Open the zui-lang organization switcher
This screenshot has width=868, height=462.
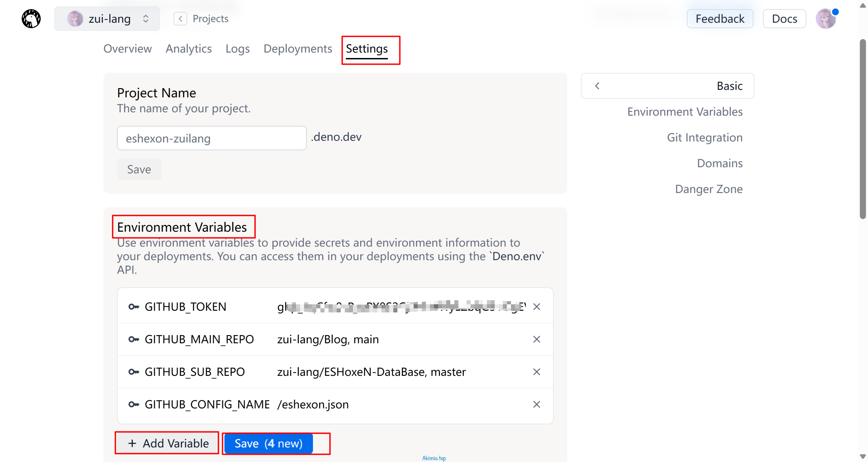[107, 19]
